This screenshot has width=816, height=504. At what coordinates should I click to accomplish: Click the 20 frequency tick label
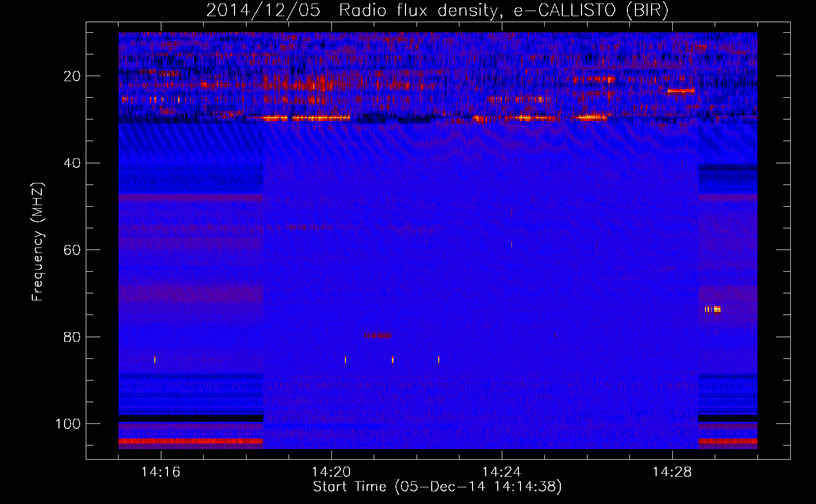(73, 76)
